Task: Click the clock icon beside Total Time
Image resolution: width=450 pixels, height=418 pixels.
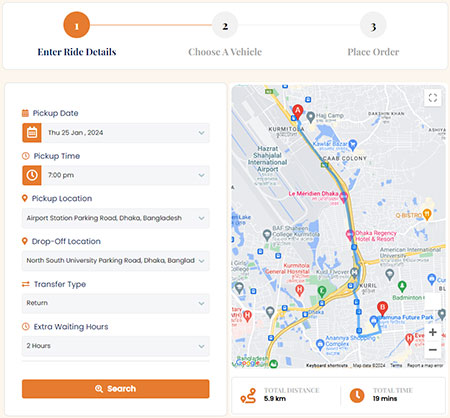Action: tap(357, 395)
